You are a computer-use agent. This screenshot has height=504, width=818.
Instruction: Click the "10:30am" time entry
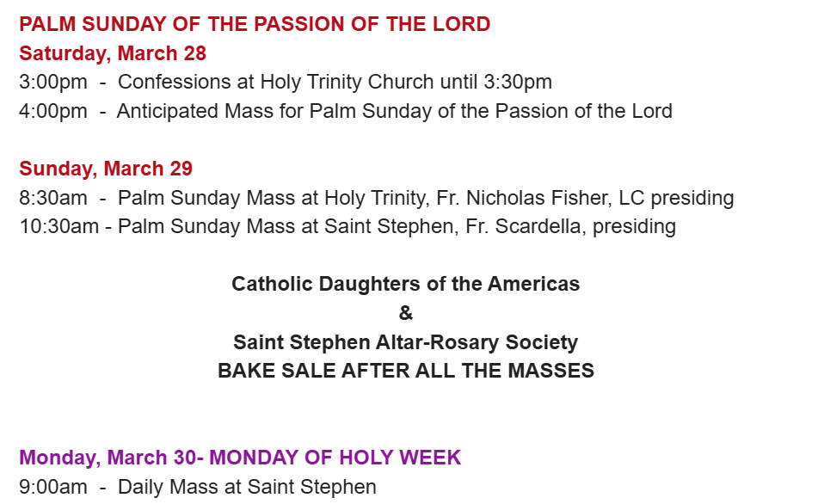tap(58, 227)
